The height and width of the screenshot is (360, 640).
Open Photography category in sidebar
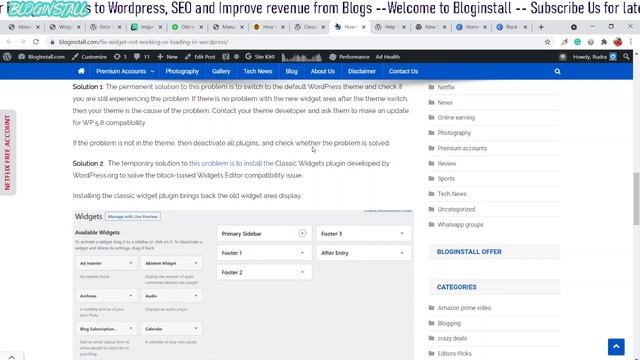(x=454, y=133)
